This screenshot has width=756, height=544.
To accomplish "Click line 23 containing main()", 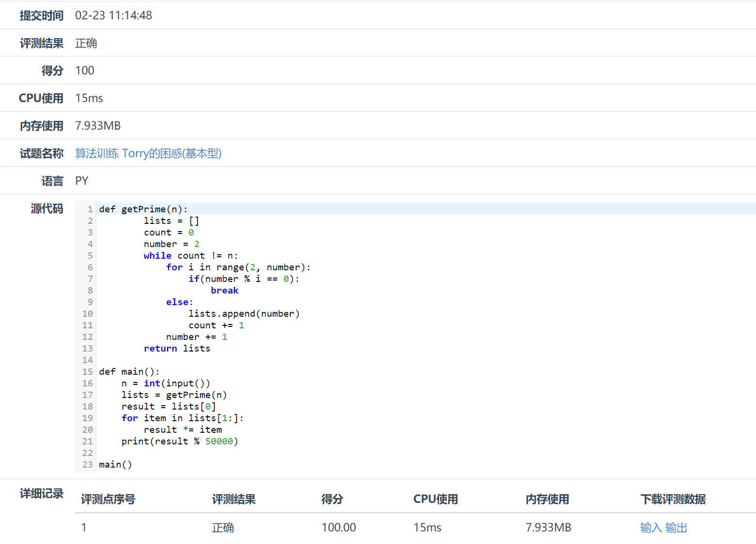I will click(115, 464).
